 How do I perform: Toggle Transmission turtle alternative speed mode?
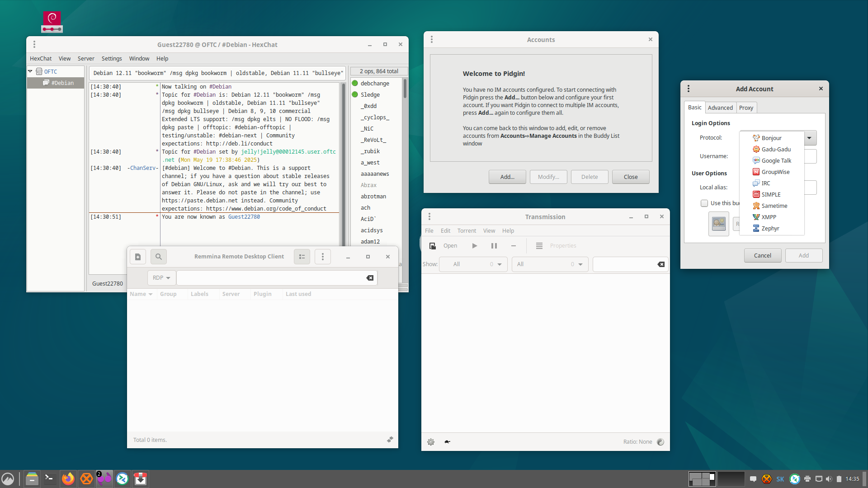coord(447,442)
